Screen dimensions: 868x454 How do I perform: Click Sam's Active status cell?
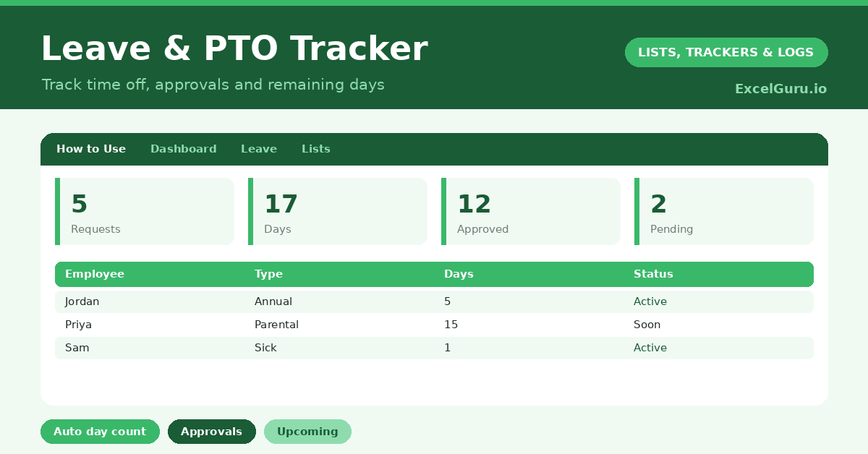click(650, 348)
